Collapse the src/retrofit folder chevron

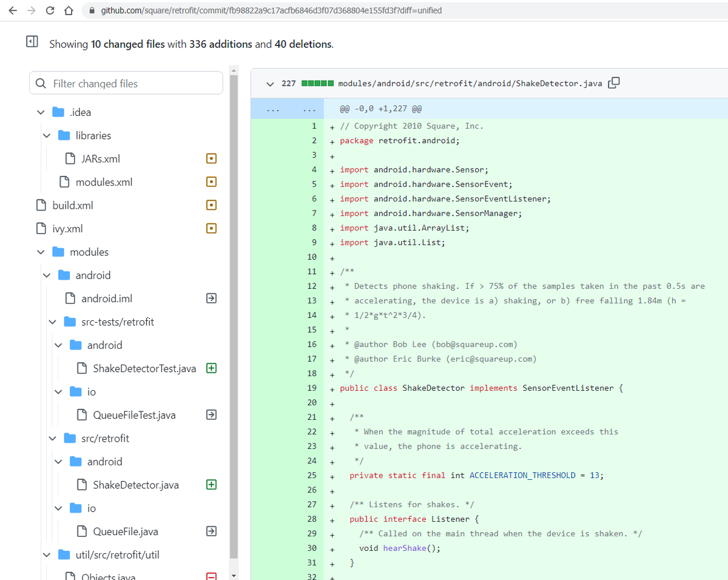pos(52,438)
